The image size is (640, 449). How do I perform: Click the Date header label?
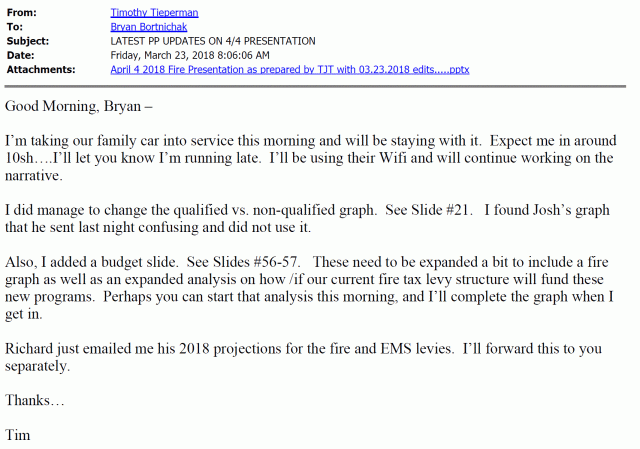[19, 55]
